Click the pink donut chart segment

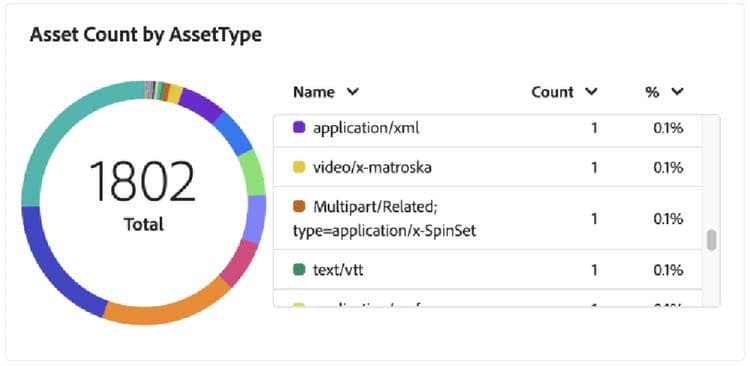tap(241, 262)
